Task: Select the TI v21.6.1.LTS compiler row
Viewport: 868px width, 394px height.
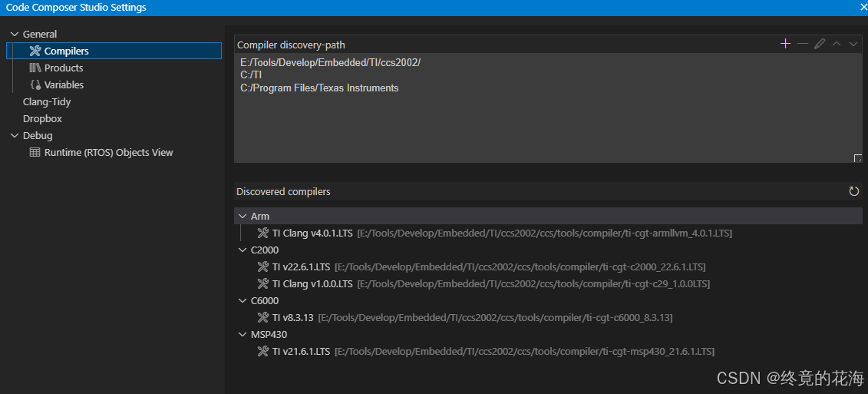Action: [x=548, y=351]
